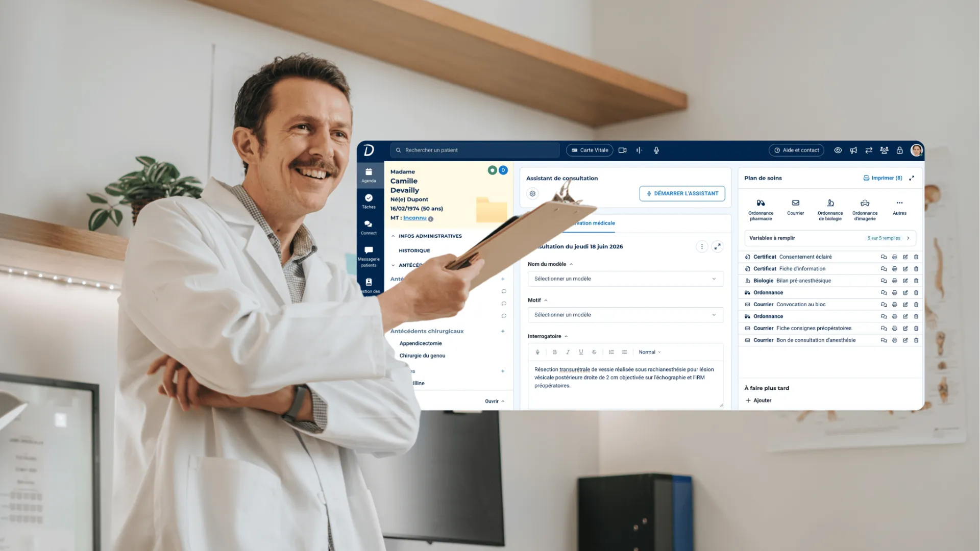Add an Ordonnance pharmacie
The height and width of the screenshot is (551, 980).
click(x=761, y=210)
